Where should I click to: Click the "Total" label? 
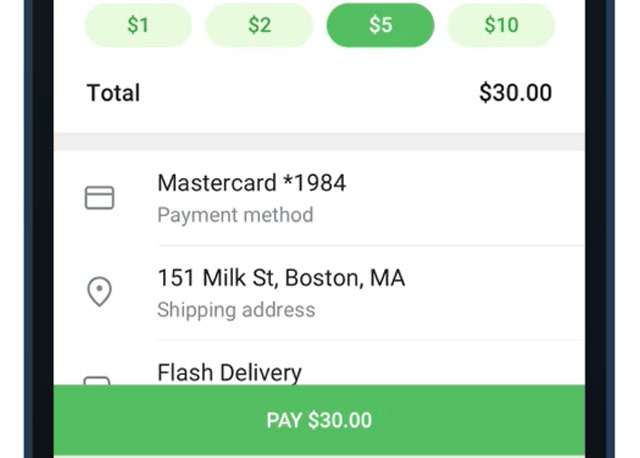[113, 93]
